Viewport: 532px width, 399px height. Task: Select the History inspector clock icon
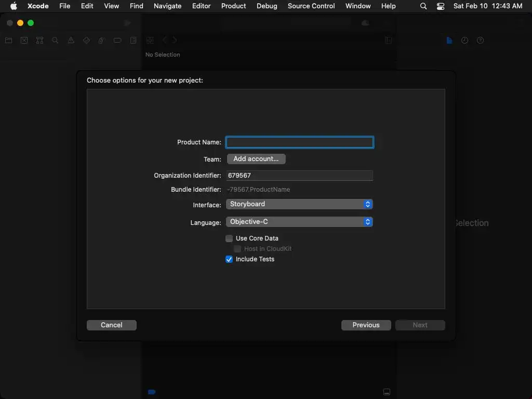pos(464,41)
